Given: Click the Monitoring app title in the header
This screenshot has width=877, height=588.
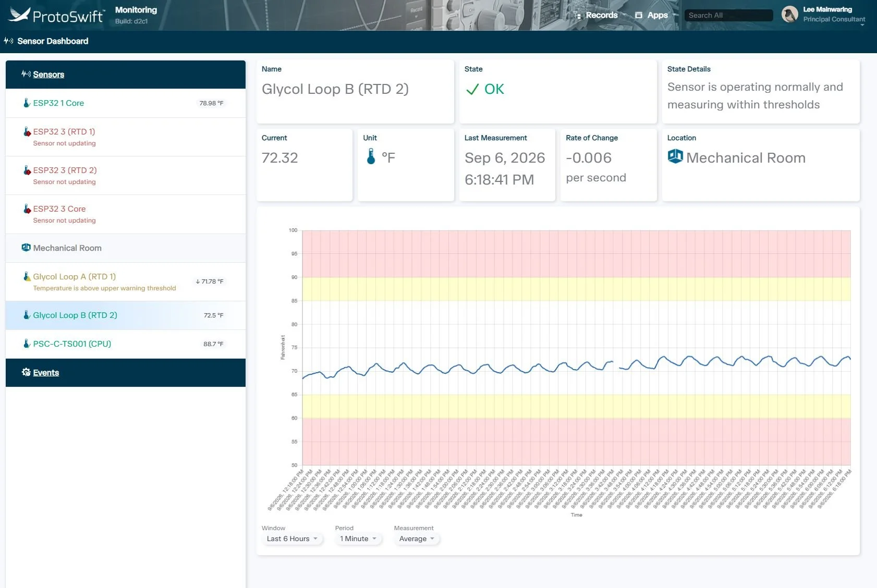Looking at the screenshot, I should point(136,10).
